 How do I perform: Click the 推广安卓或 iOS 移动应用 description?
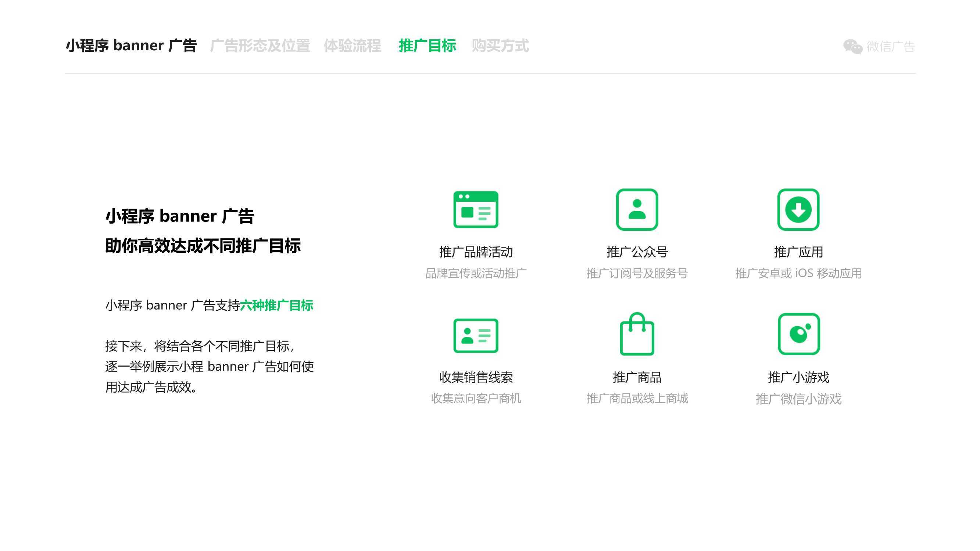tap(798, 273)
